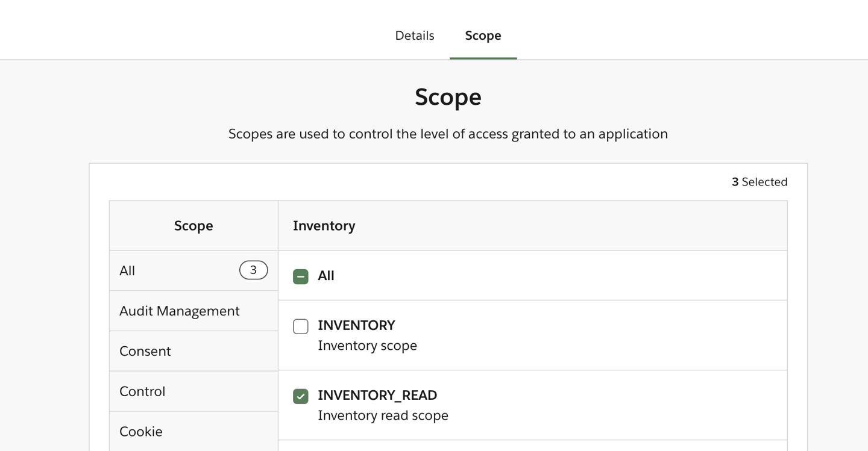Viewport: 868px width, 451px height.
Task: Choose the Control scope category
Action: [193, 391]
